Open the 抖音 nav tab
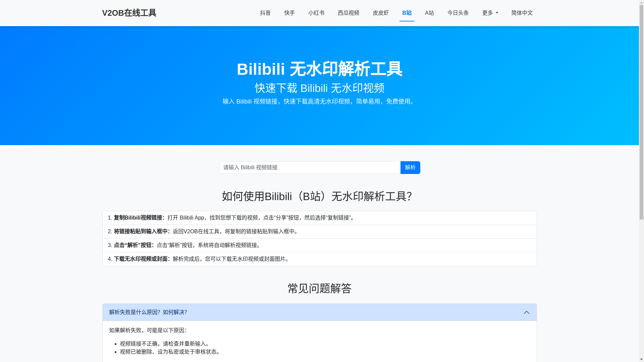Screen dimensions: 644x362 coord(265,13)
